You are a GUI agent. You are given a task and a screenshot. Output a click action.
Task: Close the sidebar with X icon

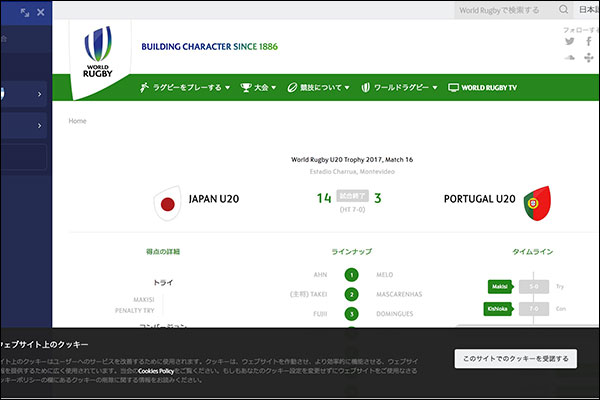pos(39,12)
